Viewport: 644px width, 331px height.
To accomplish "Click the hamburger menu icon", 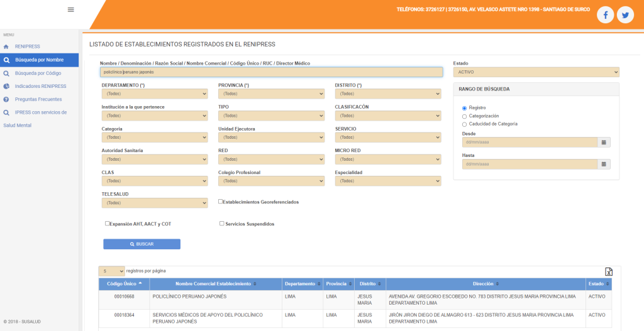I will 70,9.
